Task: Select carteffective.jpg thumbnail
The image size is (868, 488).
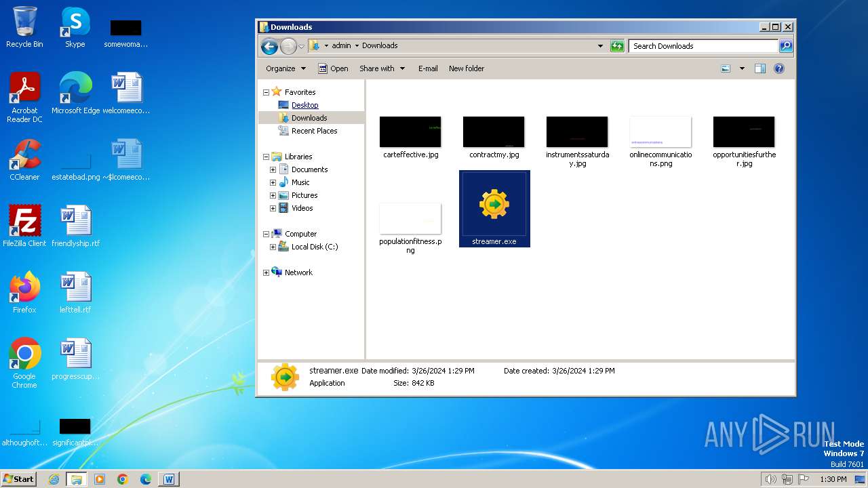Action: click(x=410, y=138)
